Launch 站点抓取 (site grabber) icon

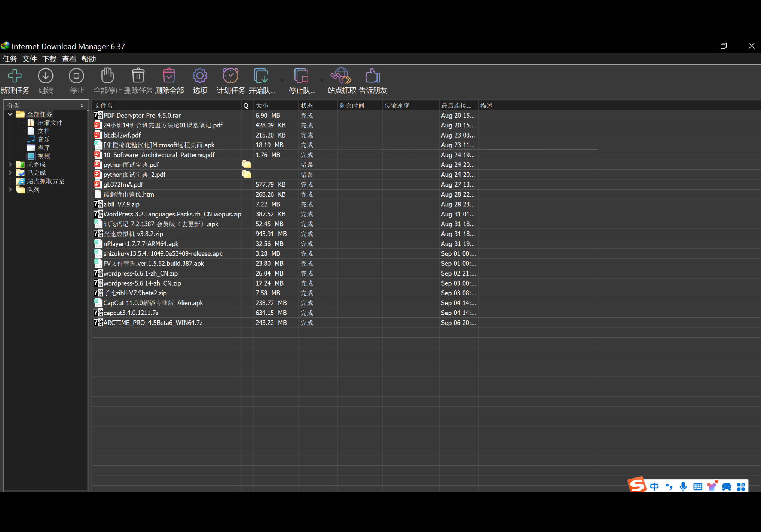[x=341, y=76]
